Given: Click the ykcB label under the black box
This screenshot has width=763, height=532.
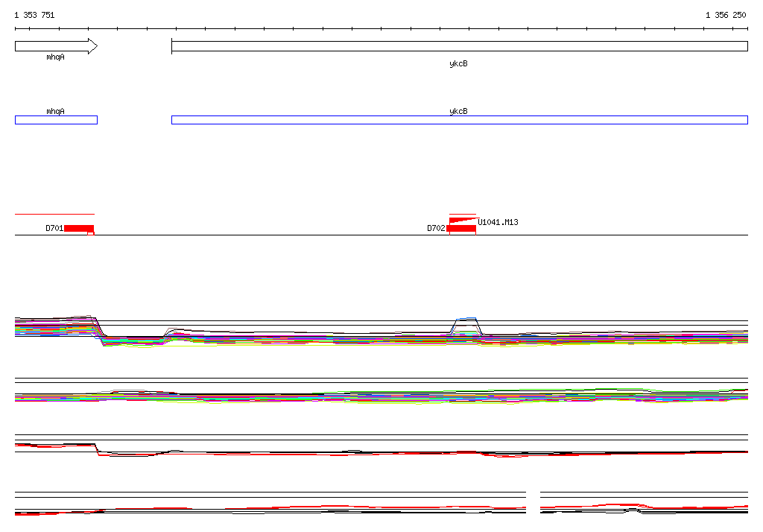Looking at the screenshot, I should [458, 64].
